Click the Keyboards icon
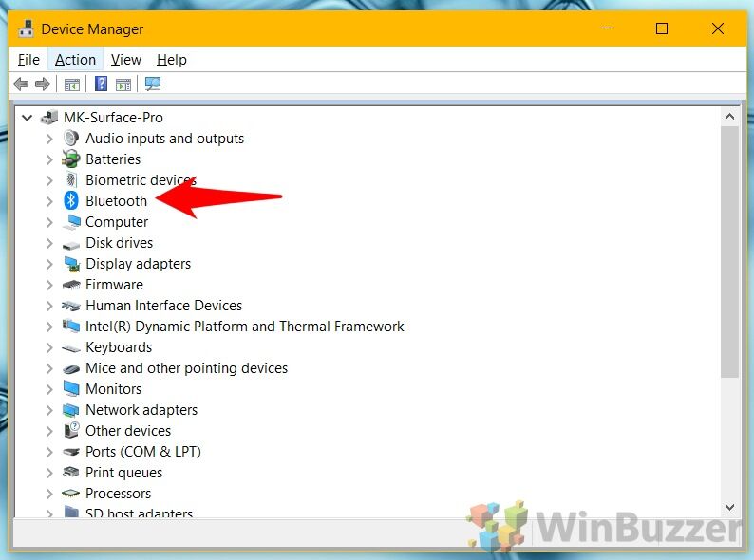Screen dimensions: 754x560 pos(71,348)
